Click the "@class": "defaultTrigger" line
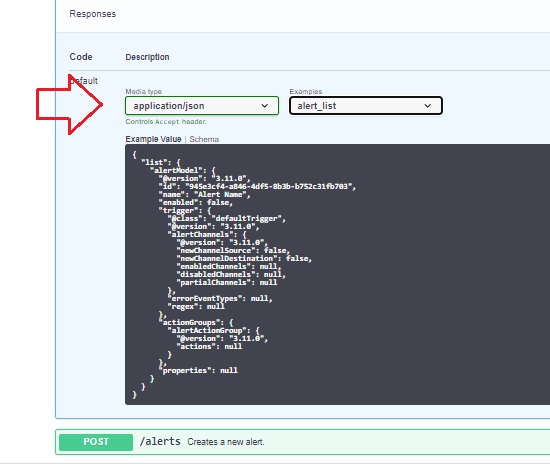This screenshot has width=550, height=466. [227, 218]
